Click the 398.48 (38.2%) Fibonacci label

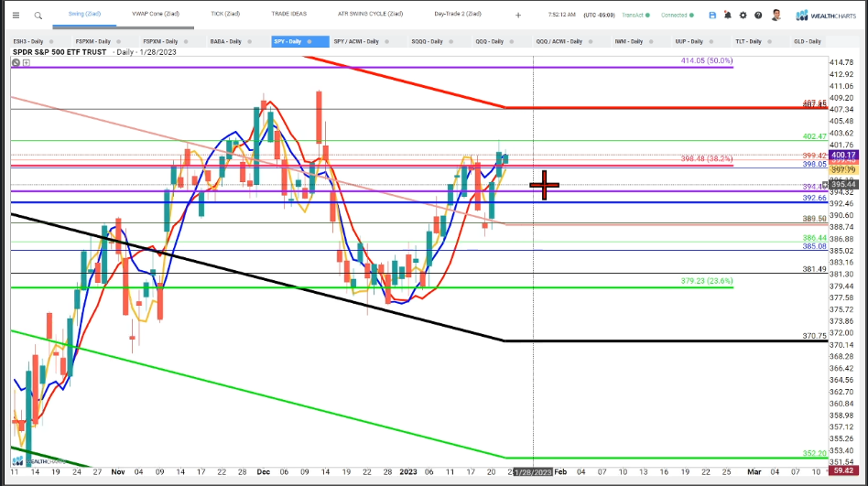[707, 159]
